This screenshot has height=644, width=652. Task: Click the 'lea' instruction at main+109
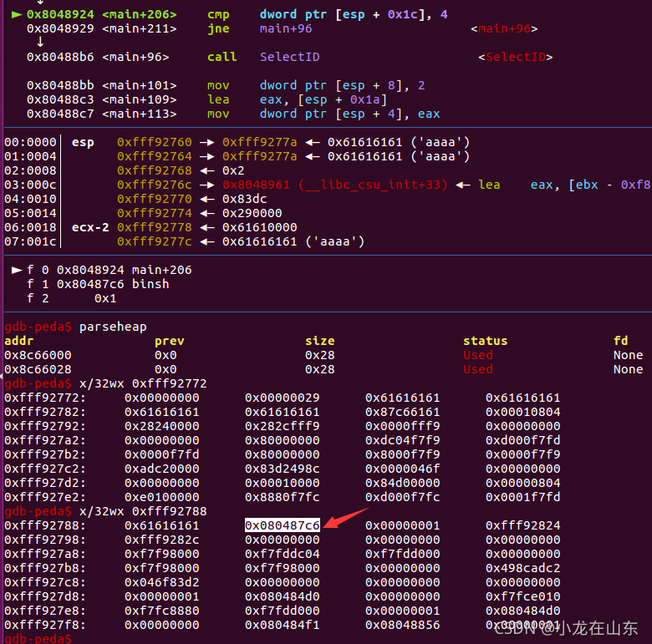pyautogui.click(x=218, y=99)
